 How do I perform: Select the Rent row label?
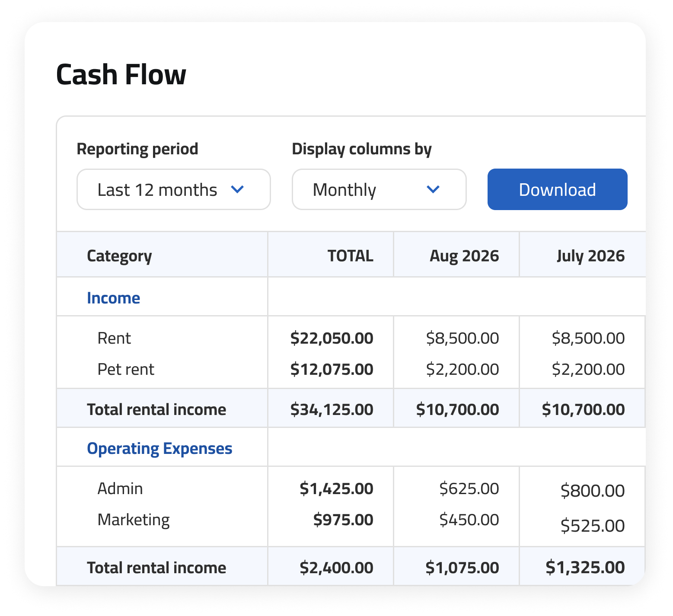coord(114,338)
